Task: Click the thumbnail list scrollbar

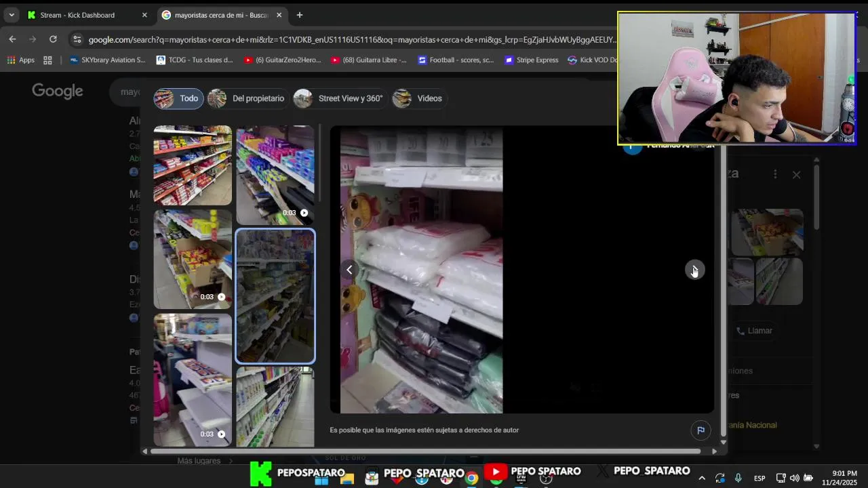Action: [319, 163]
